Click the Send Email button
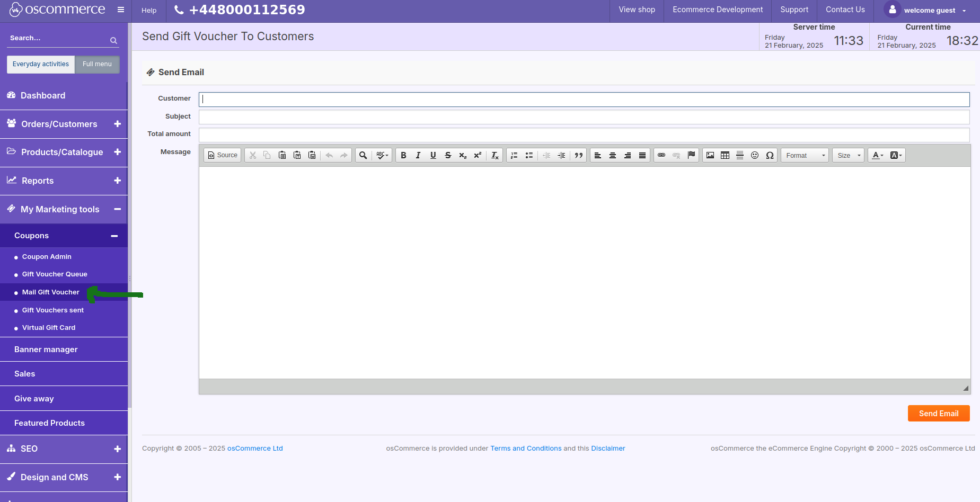Viewport: 980px width, 502px height. click(939, 414)
